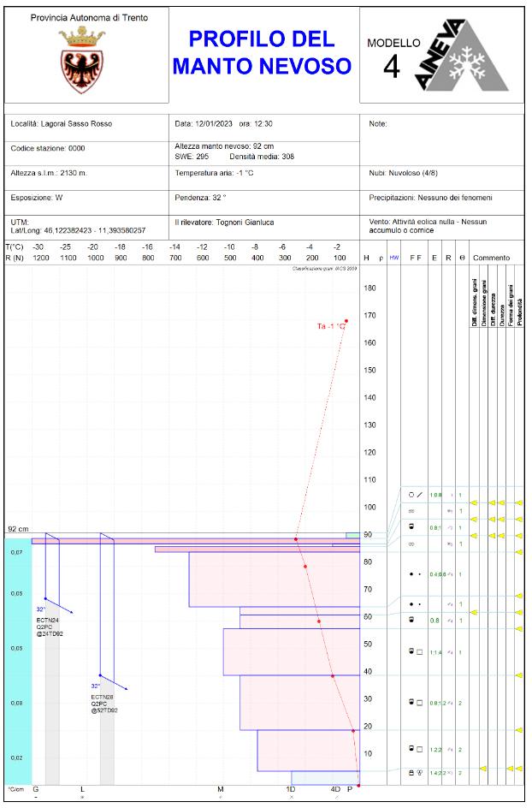Click the "SWE: 295" value

point(192,157)
